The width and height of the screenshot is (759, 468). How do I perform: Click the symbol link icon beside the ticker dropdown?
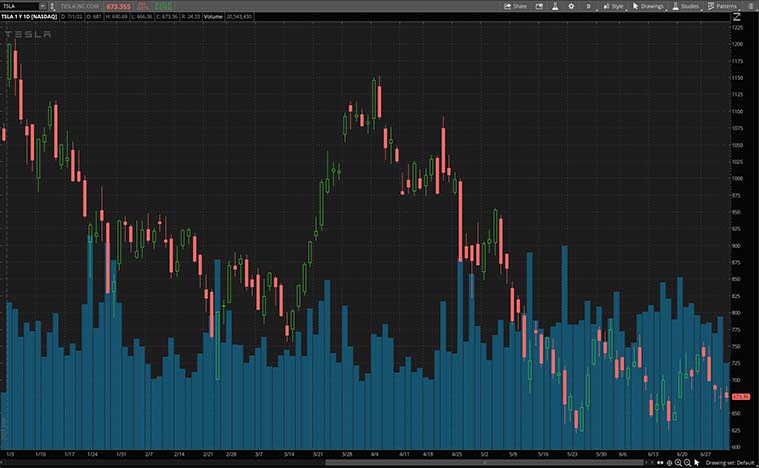point(52,6)
